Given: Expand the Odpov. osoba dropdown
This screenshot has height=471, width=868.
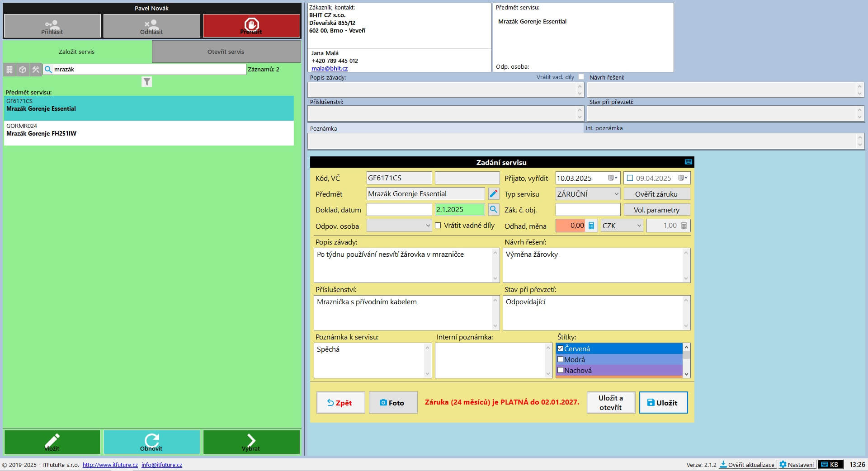Looking at the screenshot, I should coord(428,226).
